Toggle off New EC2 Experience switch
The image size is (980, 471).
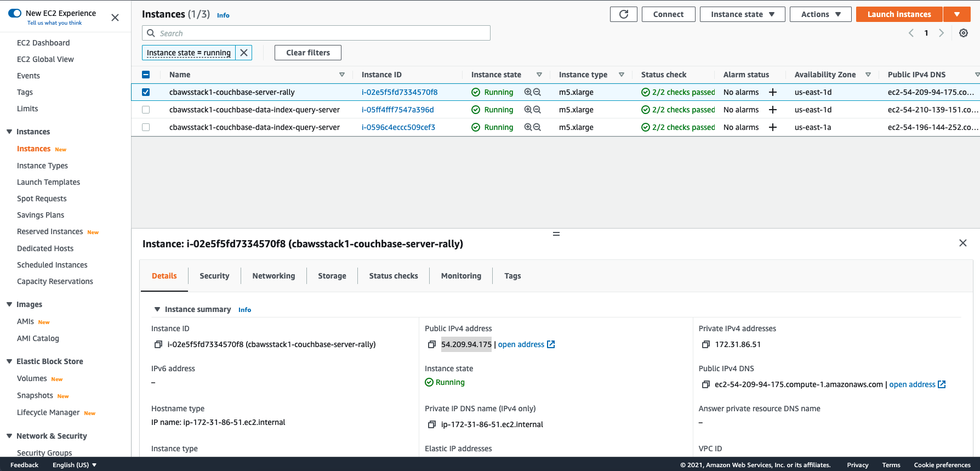pos(15,13)
